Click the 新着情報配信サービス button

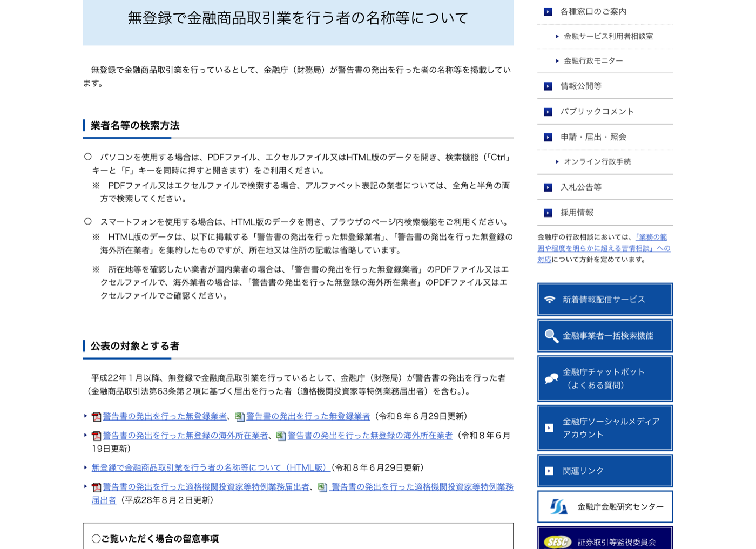pos(605,300)
